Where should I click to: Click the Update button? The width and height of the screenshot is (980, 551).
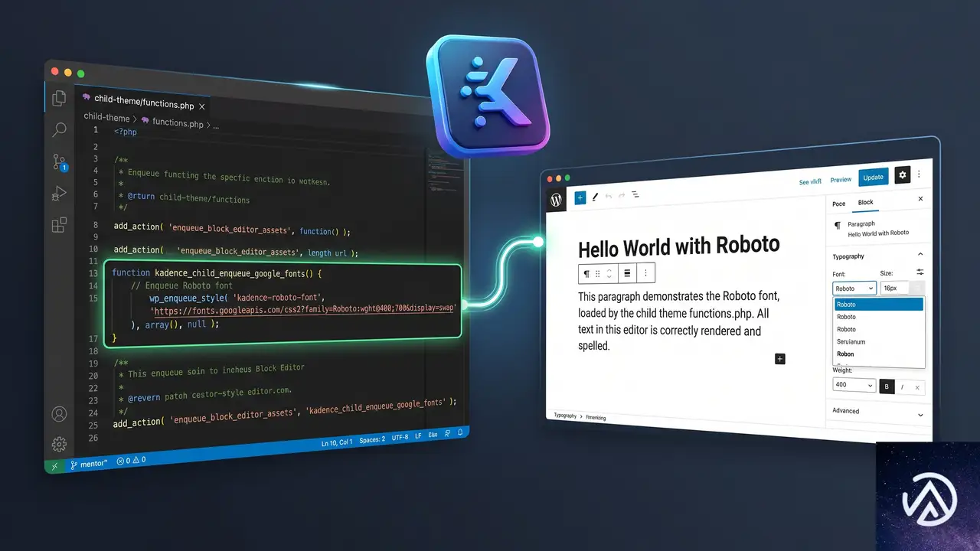pos(873,177)
